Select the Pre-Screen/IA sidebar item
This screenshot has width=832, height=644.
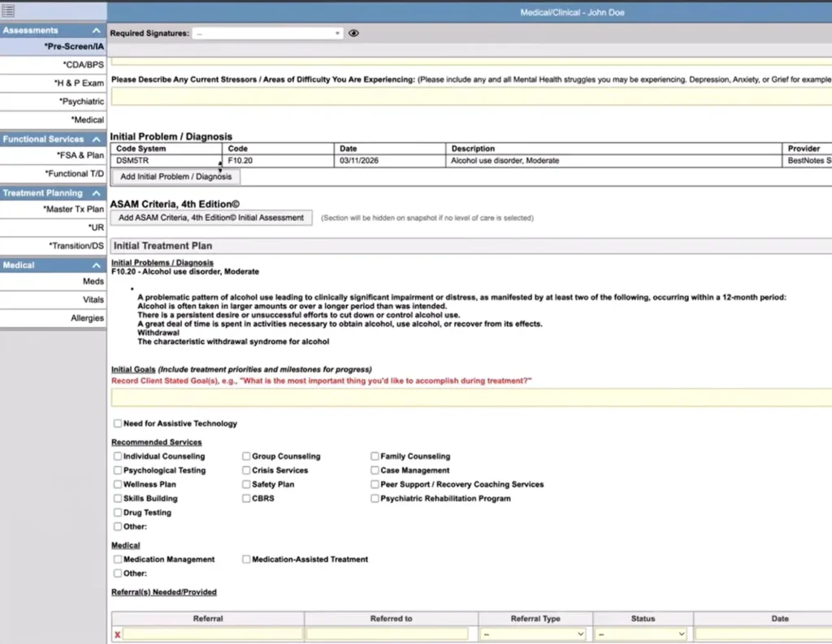(53, 46)
